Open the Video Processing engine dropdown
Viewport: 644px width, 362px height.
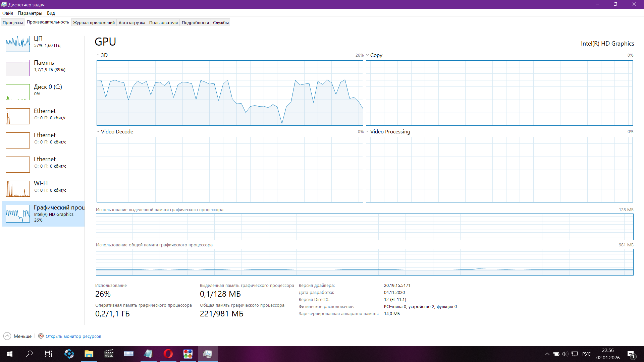pyautogui.click(x=368, y=132)
